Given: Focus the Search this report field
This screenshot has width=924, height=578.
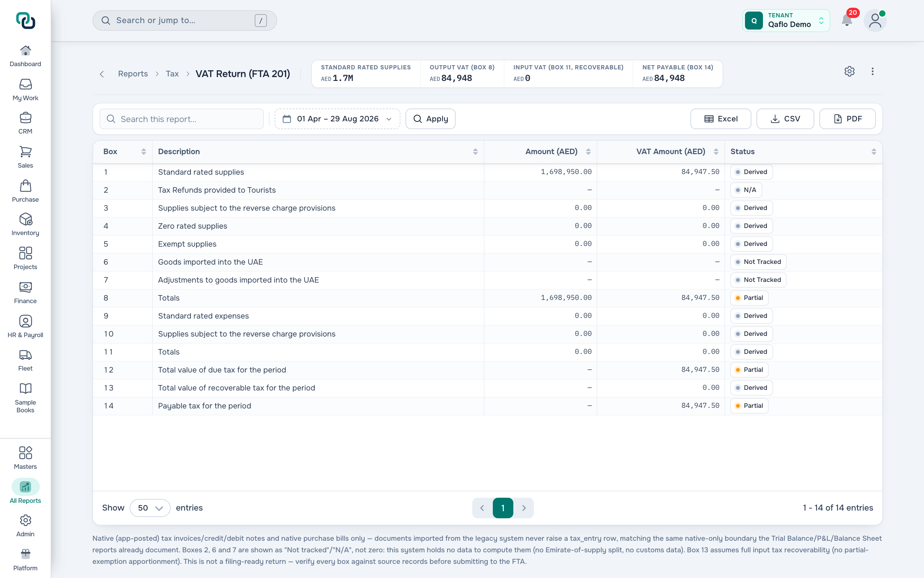Looking at the screenshot, I should [181, 119].
